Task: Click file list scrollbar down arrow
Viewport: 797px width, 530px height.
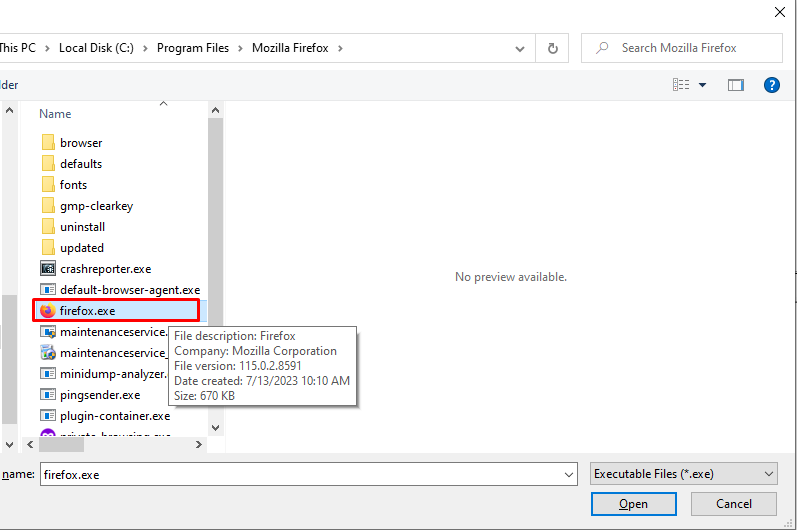Action: (216, 428)
